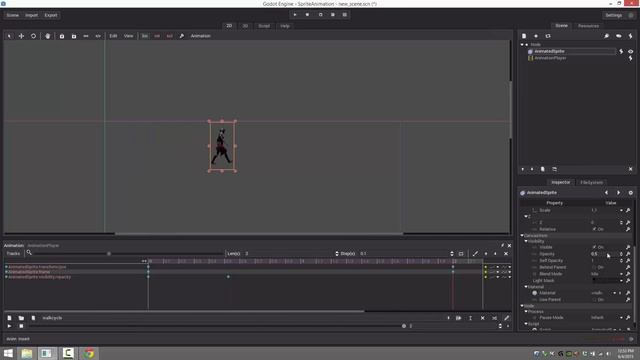Switch to the 2D editor tab
640x360 pixels.
[229, 26]
